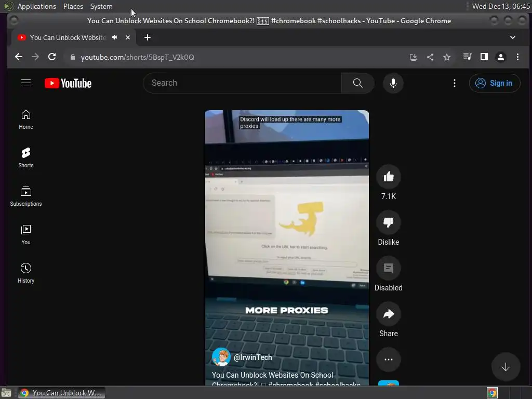Open the YouTube guide hamburger menu
The width and height of the screenshot is (532, 399).
(x=26, y=83)
